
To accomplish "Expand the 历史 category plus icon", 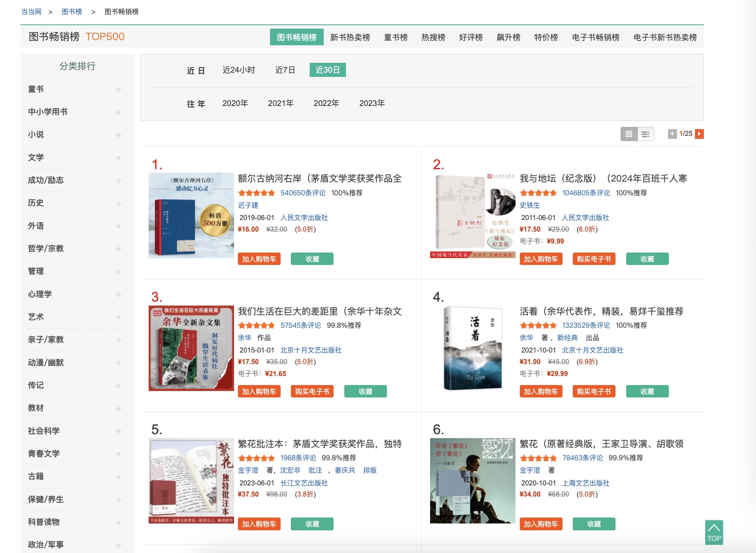I will click(118, 203).
